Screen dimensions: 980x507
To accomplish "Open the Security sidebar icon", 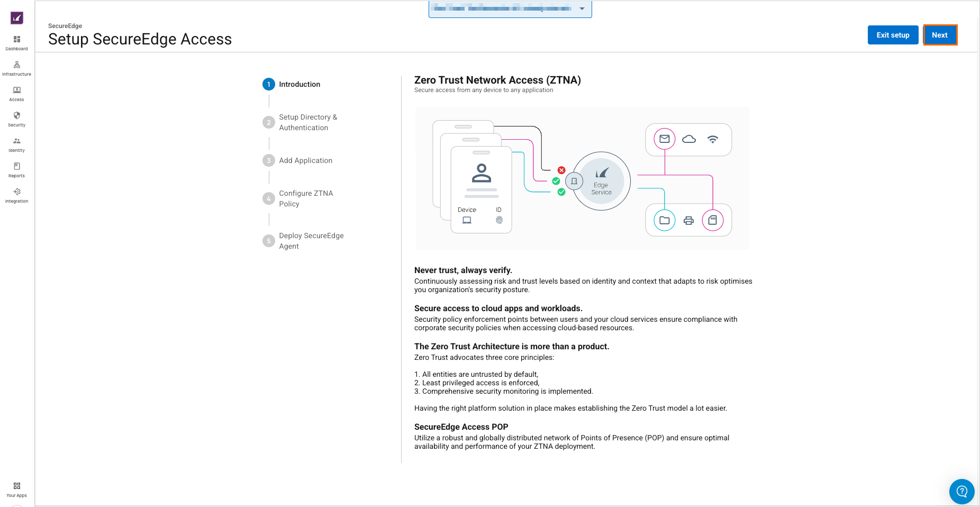I will click(x=17, y=119).
